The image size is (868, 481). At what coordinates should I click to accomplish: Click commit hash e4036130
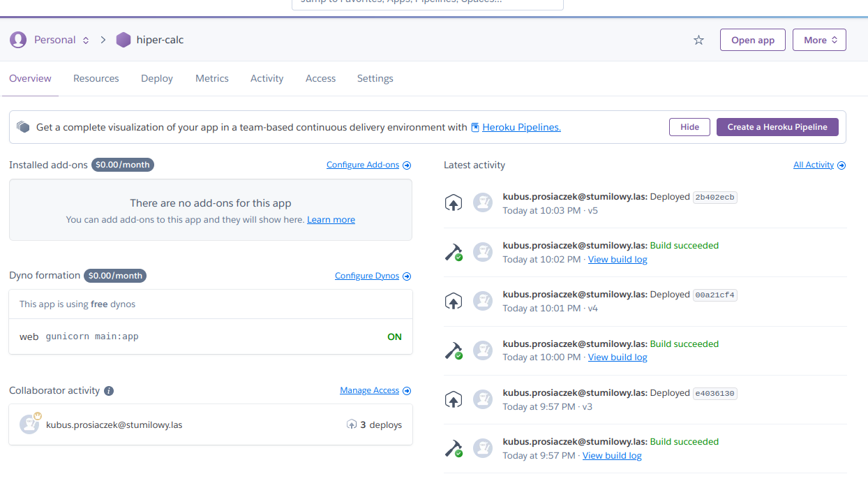[715, 394]
